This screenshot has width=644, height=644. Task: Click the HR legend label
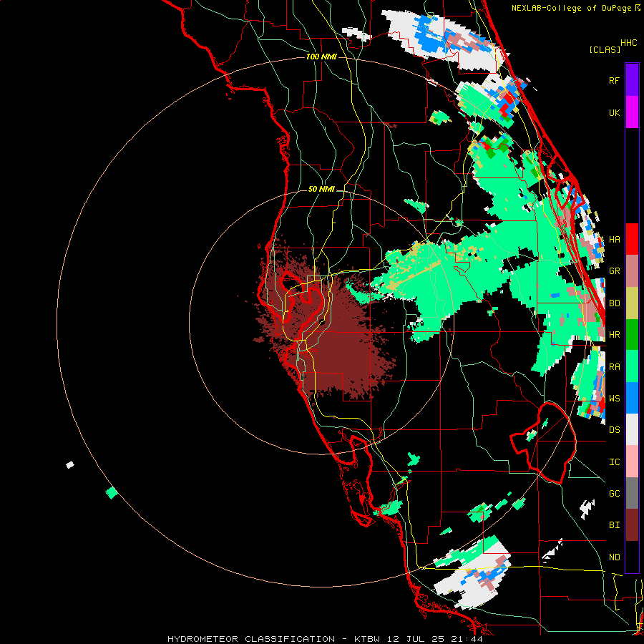tap(614, 335)
